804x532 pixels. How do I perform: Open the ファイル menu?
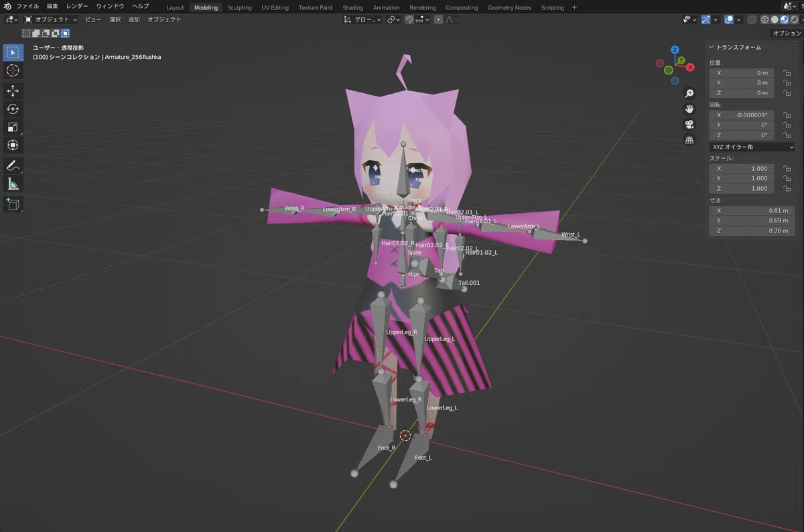27,6
